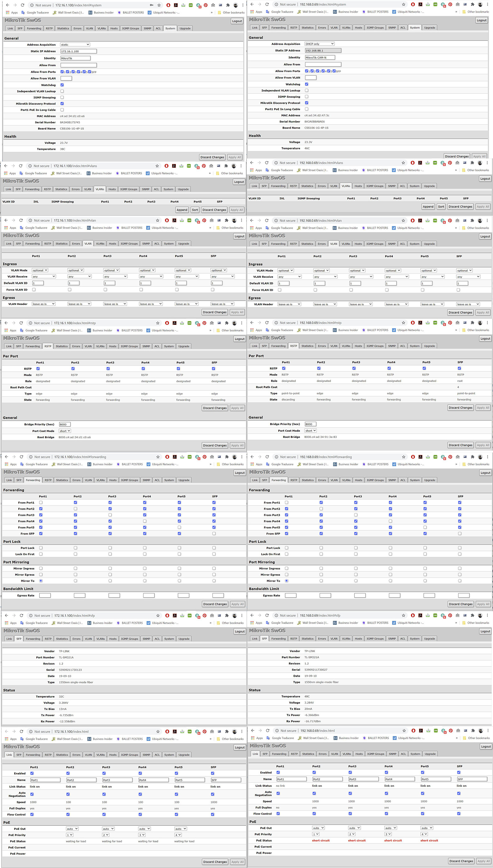Click Discard Changes on the 192.168.0.69 System page
493x868 pixels.
(457, 156)
